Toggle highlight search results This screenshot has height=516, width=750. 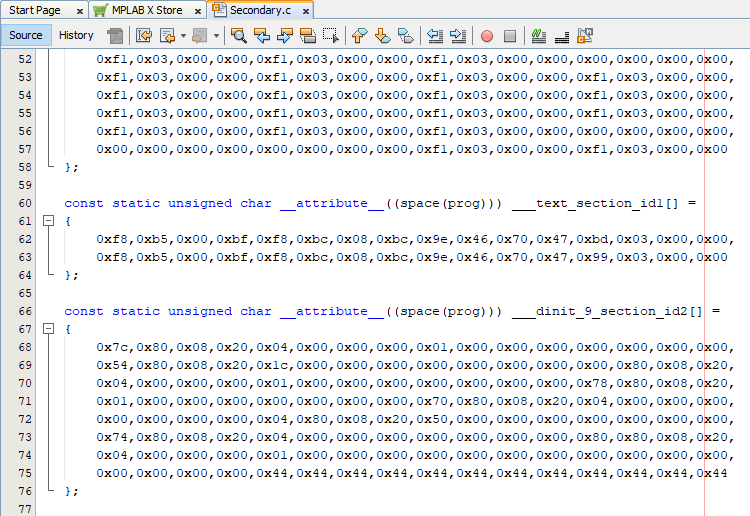[308, 35]
